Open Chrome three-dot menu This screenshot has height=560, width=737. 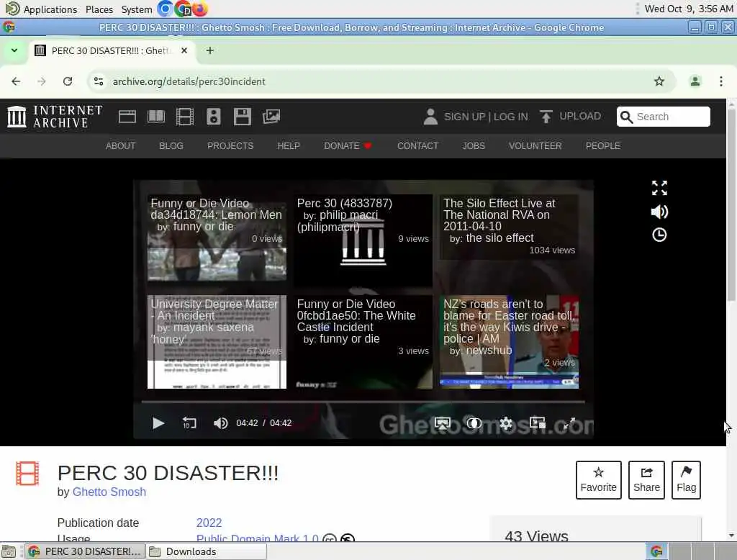pyautogui.click(x=721, y=81)
